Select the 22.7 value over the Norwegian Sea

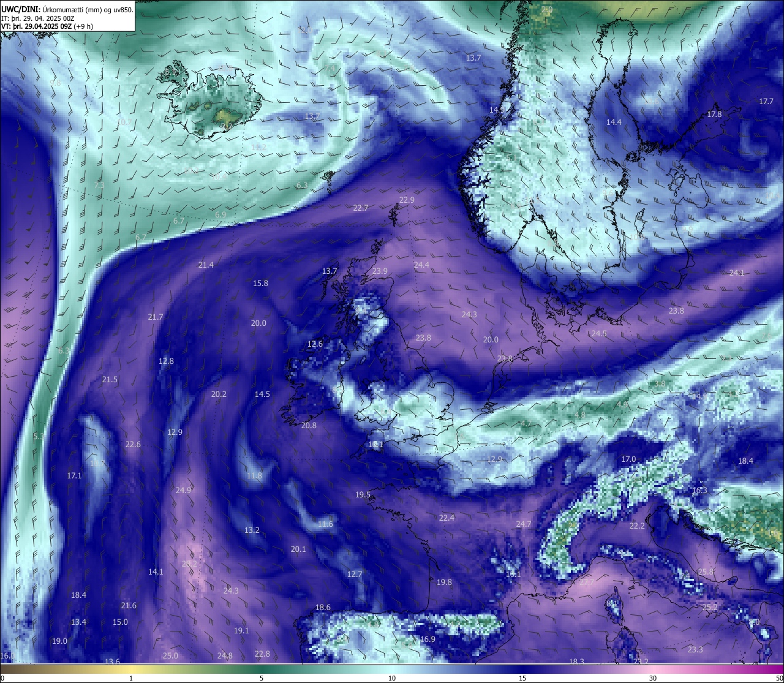click(361, 208)
